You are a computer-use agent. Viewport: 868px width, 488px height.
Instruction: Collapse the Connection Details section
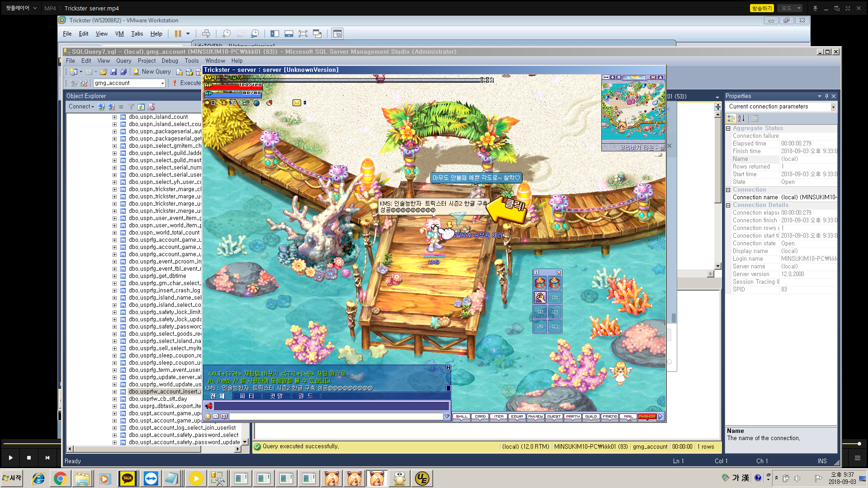[728, 205]
